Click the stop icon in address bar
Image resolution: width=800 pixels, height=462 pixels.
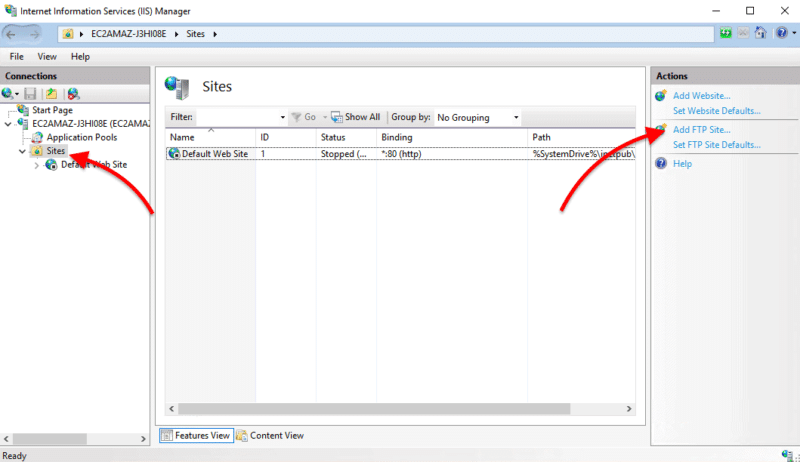(x=743, y=34)
